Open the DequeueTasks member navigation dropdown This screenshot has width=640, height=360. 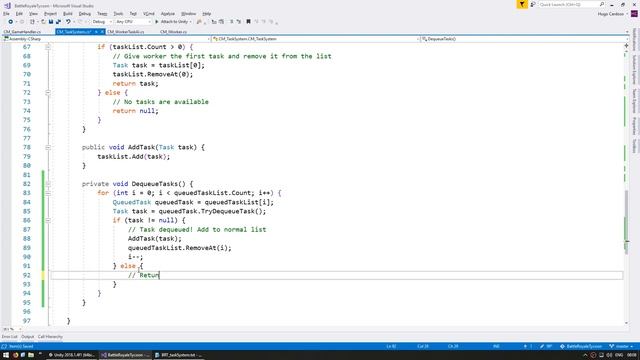pyautogui.click(x=525, y=39)
